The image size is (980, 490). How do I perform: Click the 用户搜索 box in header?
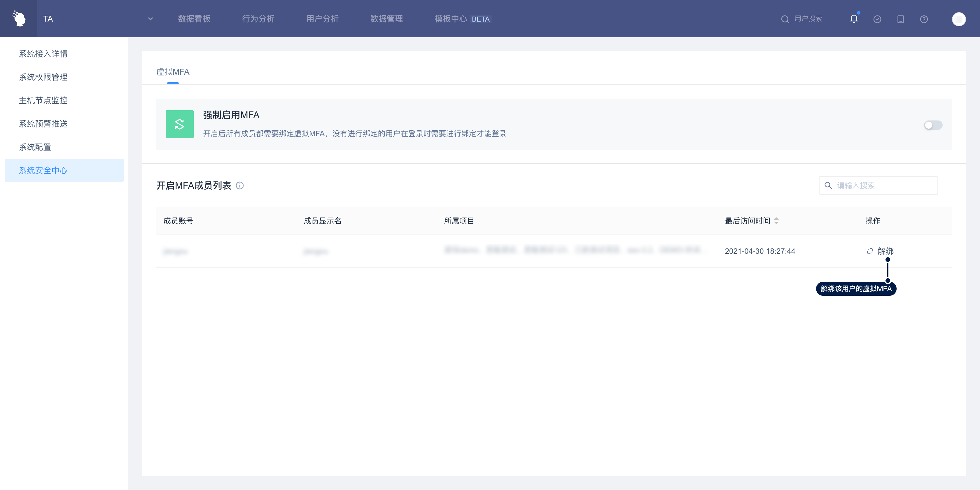pyautogui.click(x=807, y=19)
